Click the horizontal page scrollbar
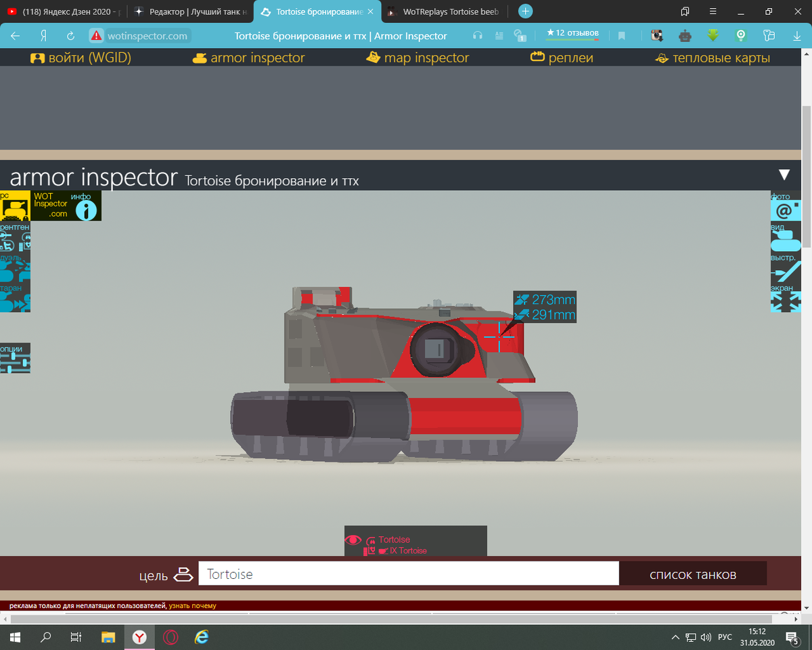The image size is (812, 650). (x=391, y=619)
